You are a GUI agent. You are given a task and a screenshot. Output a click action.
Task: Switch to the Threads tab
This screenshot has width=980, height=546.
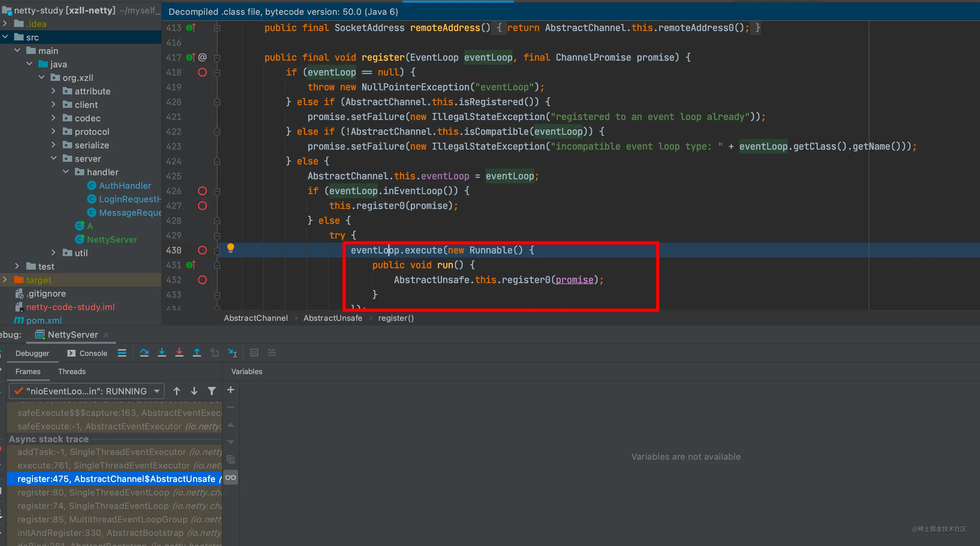point(71,371)
